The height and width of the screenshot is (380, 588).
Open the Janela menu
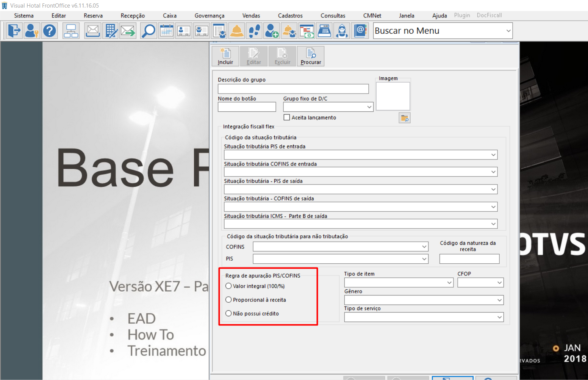coord(407,16)
